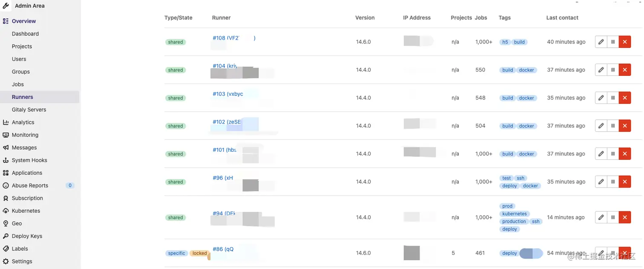Select Runners in sidebar
644x269 pixels.
[x=23, y=97]
